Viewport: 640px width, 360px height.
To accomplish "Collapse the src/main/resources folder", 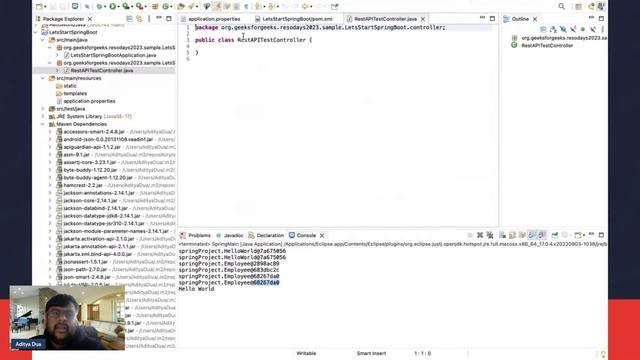I will 43,78.
